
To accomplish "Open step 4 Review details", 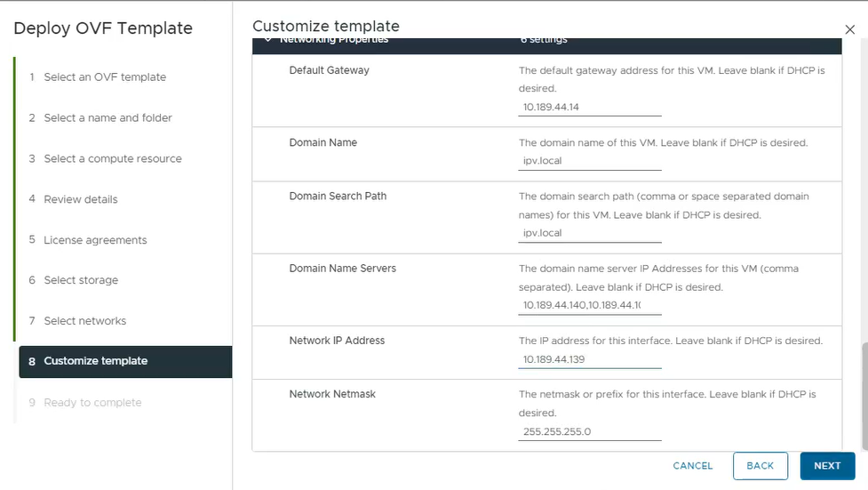I will point(74,199).
